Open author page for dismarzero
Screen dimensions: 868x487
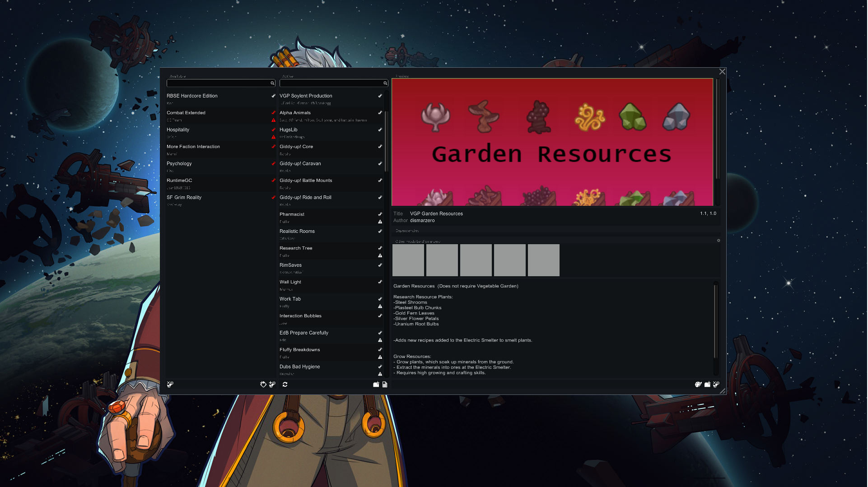pyautogui.click(x=422, y=220)
